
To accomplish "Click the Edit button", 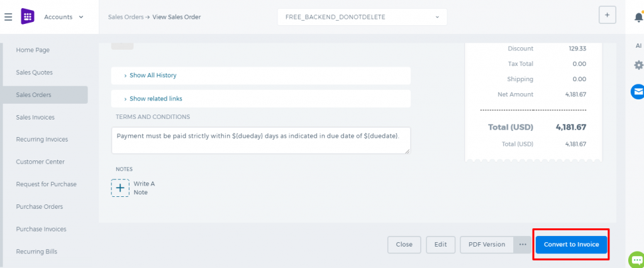I will pyautogui.click(x=440, y=245).
